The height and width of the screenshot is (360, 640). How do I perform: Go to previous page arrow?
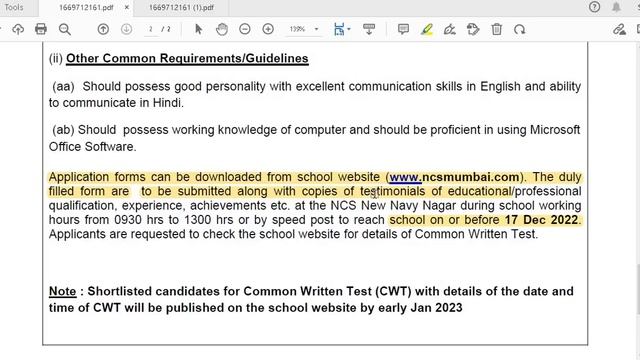coord(103,29)
